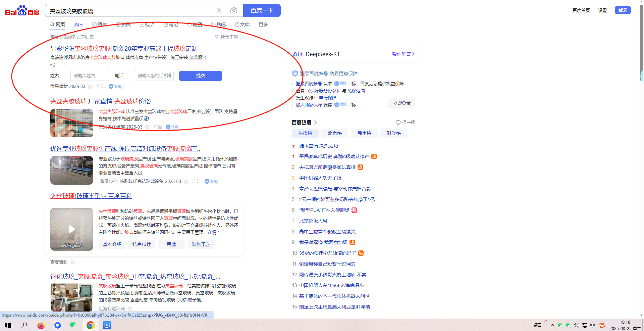Image resolution: width=644 pixels, height=331 pixels.
Task: Switch to the 视频 search tab
Action: pyautogui.click(x=147, y=25)
